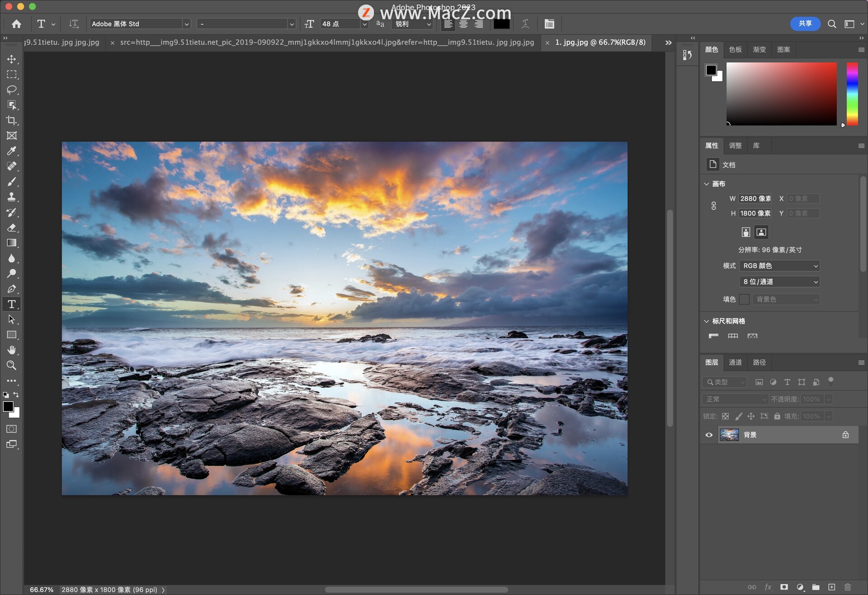Viewport: 868px width, 595px height.
Task: Select the Hand tool
Action: click(12, 350)
